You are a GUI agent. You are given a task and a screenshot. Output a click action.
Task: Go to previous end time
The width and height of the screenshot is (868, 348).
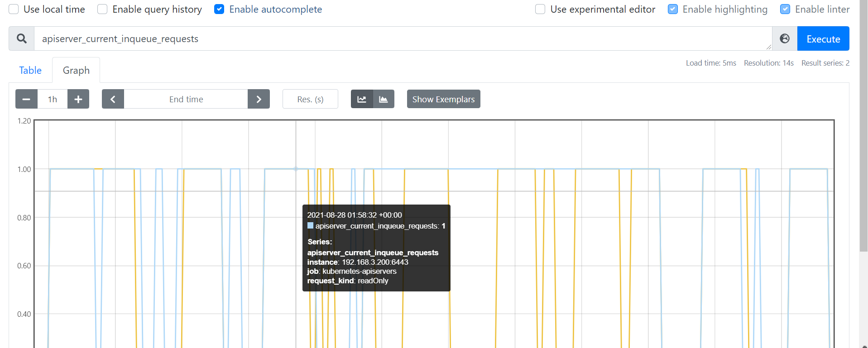[113, 99]
